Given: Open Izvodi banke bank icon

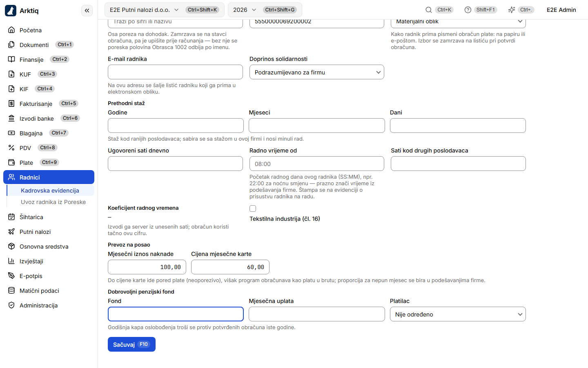Looking at the screenshot, I should coord(11,119).
